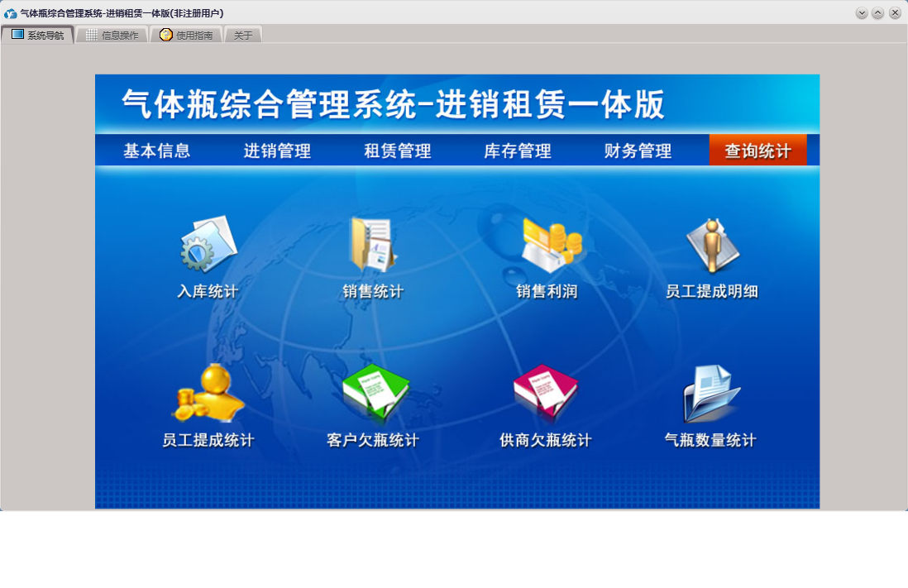Open the 信息操作 tab
The width and height of the screenshot is (908, 588).
[112, 35]
